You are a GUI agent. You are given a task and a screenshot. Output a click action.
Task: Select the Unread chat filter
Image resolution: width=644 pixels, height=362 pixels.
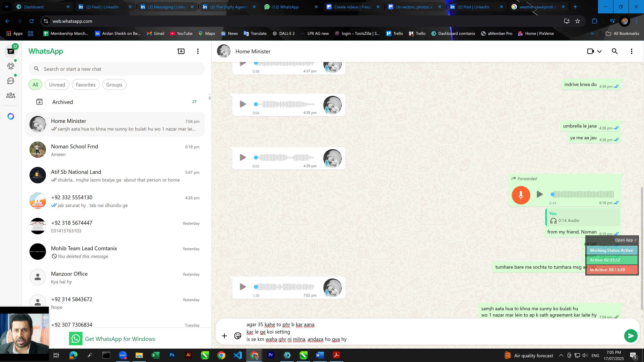click(57, 85)
